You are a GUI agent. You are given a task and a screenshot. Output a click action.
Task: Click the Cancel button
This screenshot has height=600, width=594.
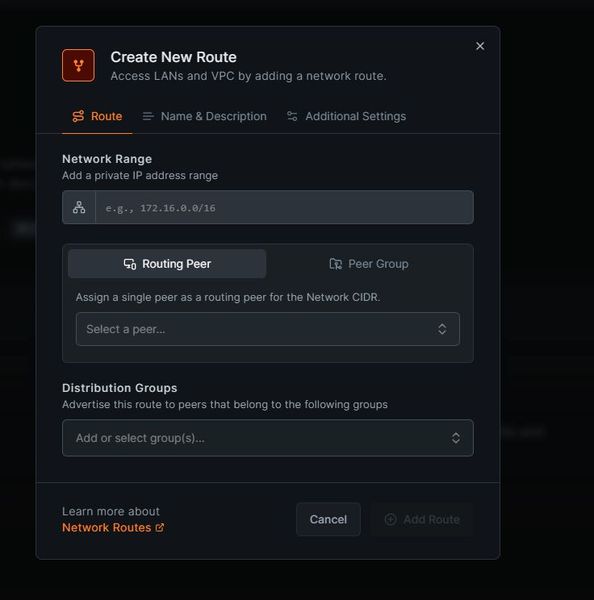[x=328, y=519]
